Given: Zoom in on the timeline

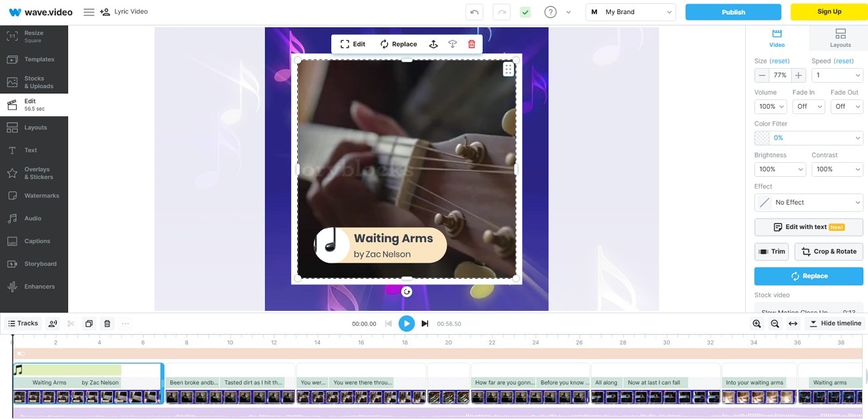Looking at the screenshot, I should 756,324.
